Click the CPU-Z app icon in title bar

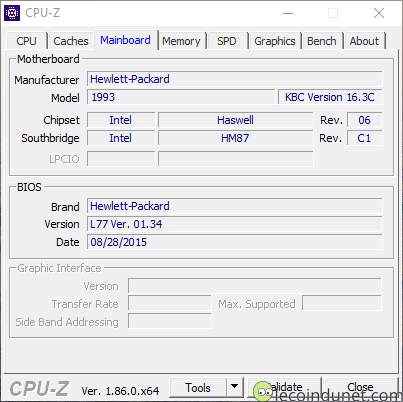tap(12, 13)
